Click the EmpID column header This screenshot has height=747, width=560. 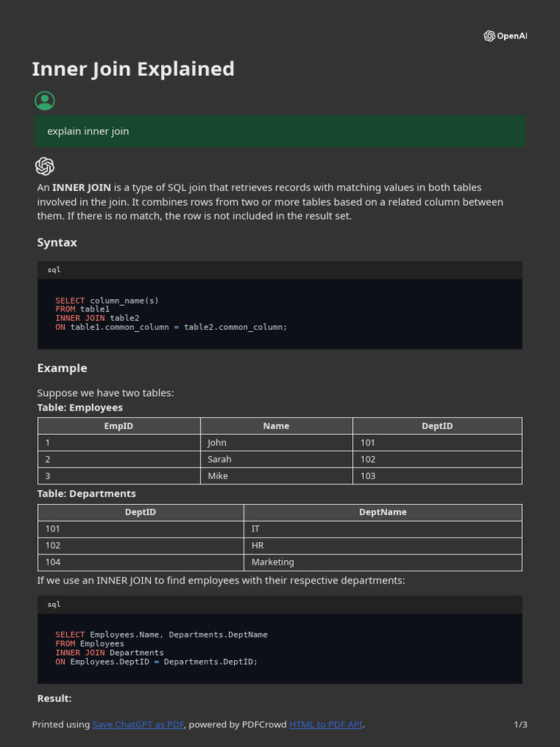(x=119, y=426)
